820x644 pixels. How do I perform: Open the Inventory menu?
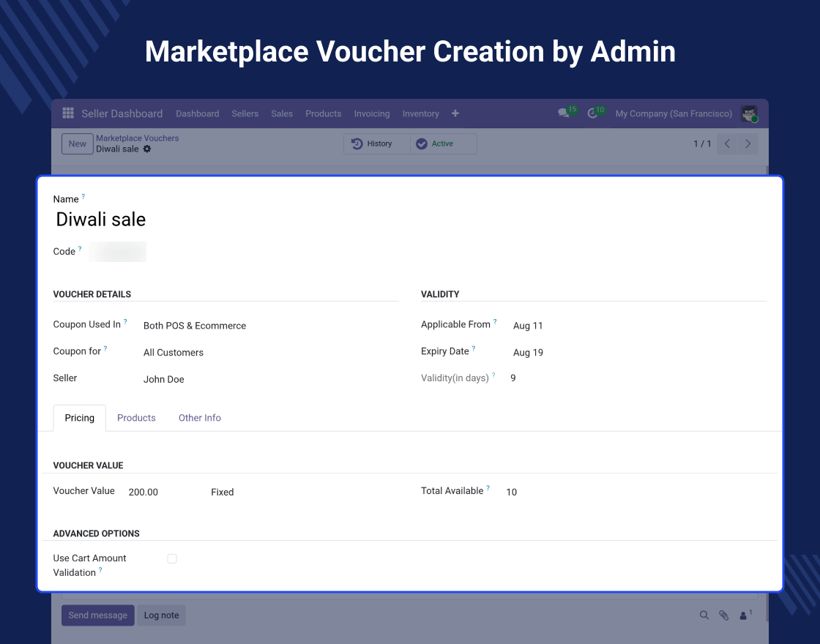point(420,113)
